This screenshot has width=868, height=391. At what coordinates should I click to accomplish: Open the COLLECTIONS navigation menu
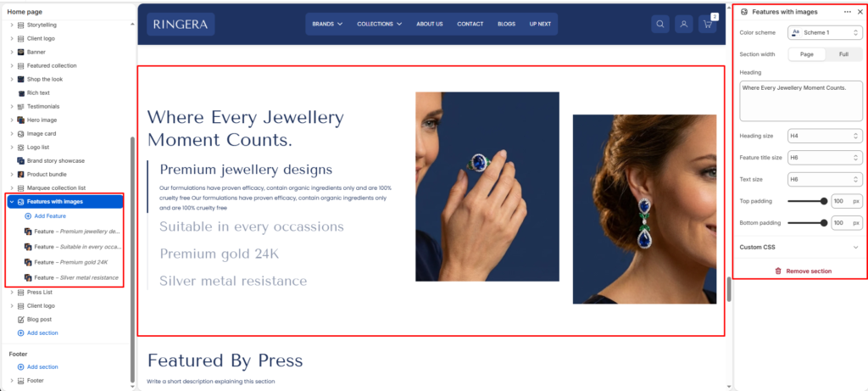[x=379, y=25]
